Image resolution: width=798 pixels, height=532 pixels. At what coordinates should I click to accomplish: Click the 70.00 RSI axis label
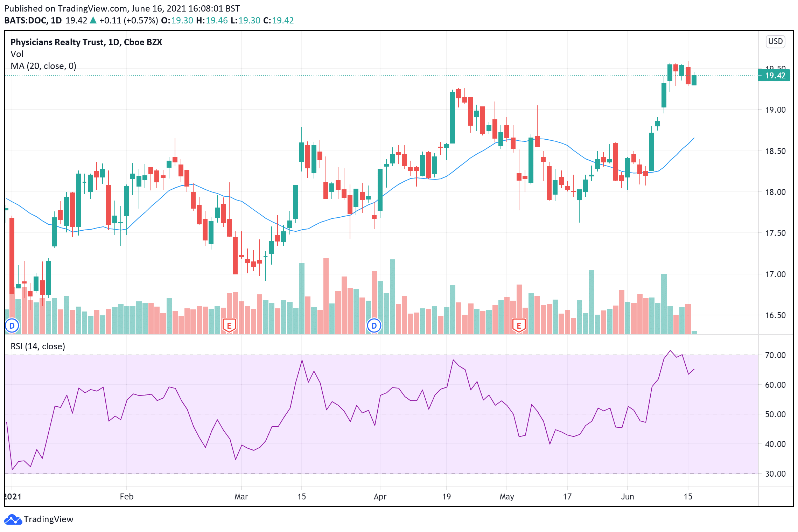pyautogui.click(x=775, y=355)
